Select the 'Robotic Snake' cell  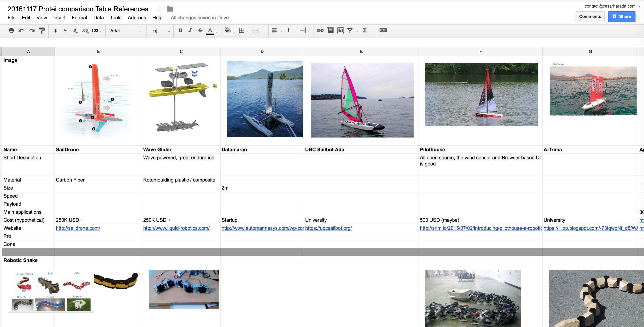[x=29, y=260]
